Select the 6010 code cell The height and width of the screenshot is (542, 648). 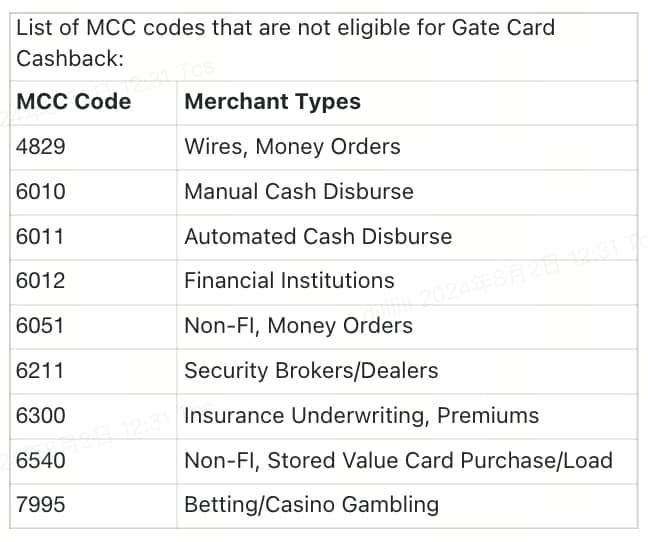tap(41, 192)
